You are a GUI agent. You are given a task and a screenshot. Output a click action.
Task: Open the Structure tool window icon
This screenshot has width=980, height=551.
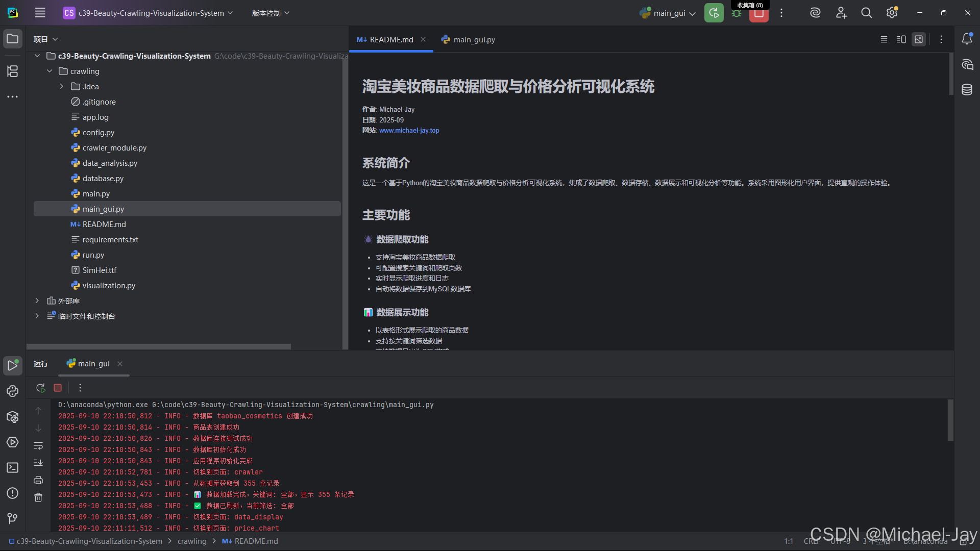point(13,71)
